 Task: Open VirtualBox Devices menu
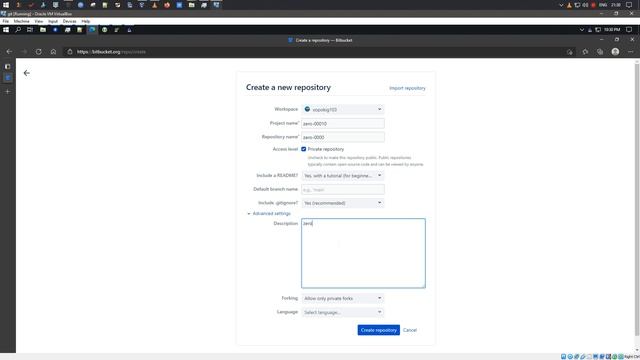[x=69, y=21]
